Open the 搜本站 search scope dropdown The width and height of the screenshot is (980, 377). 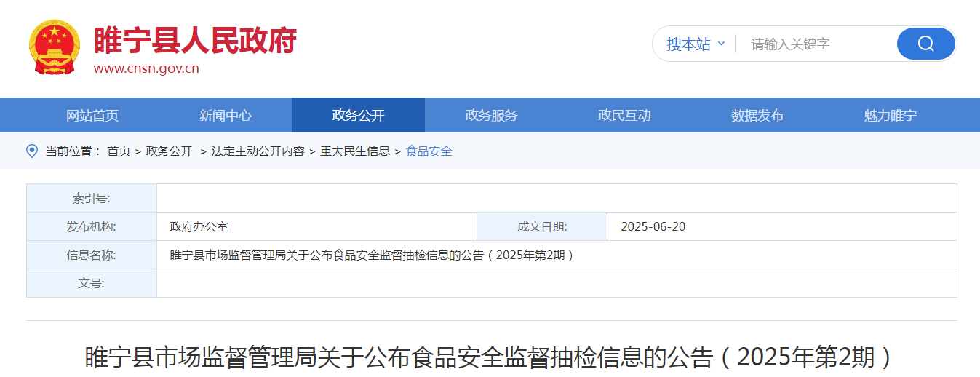point(696,44)
